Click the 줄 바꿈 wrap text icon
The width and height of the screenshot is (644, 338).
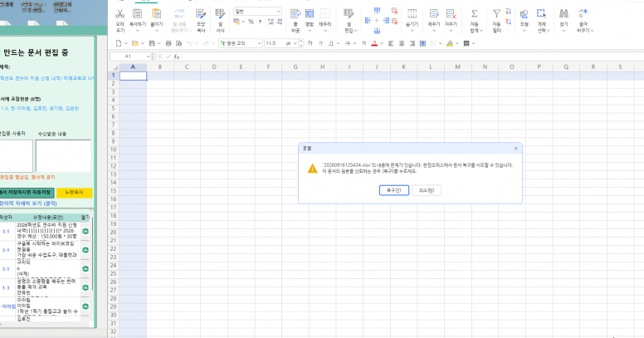[295, 14]
